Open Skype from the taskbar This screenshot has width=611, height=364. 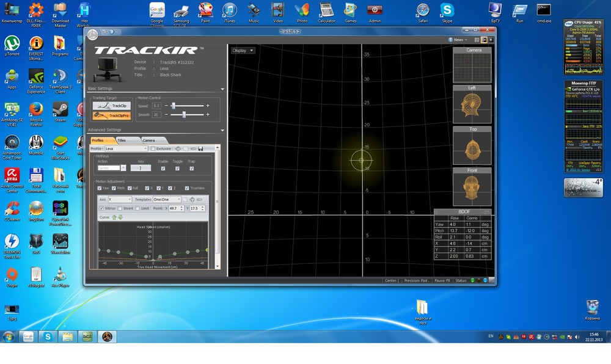[x=48, y=337]
